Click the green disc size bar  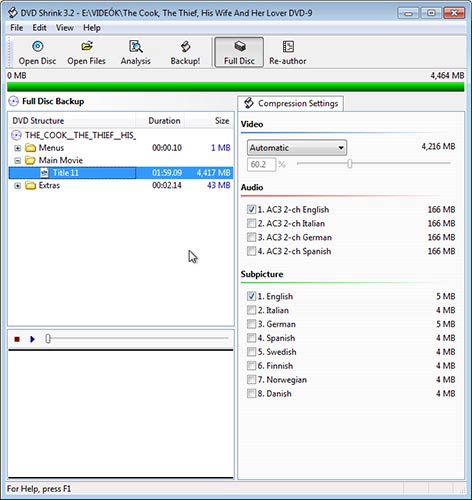point(236,87)
